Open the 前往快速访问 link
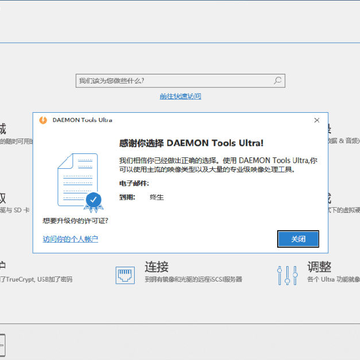Screen dimensions: 360x360 (x=180, y=96)
